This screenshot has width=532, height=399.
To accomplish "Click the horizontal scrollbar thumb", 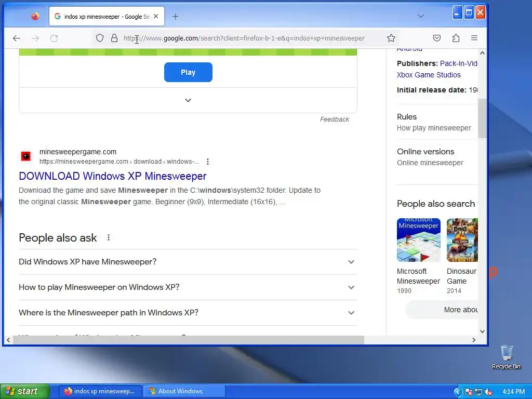I will (188, 340).
